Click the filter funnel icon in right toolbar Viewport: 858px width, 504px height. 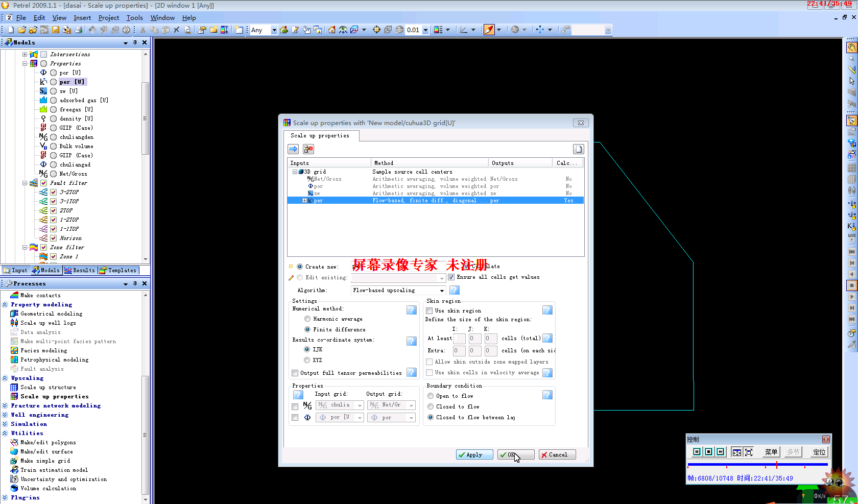click(x=851, y=142)
